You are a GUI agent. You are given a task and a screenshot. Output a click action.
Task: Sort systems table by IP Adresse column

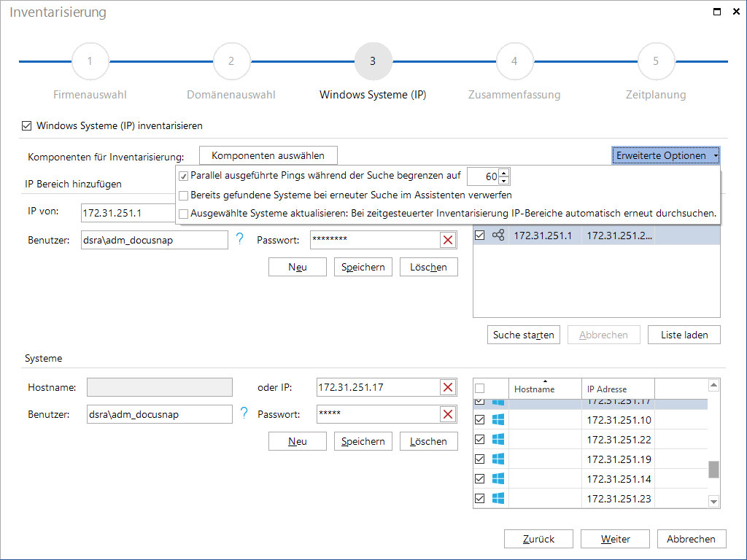tap(618, 389)
